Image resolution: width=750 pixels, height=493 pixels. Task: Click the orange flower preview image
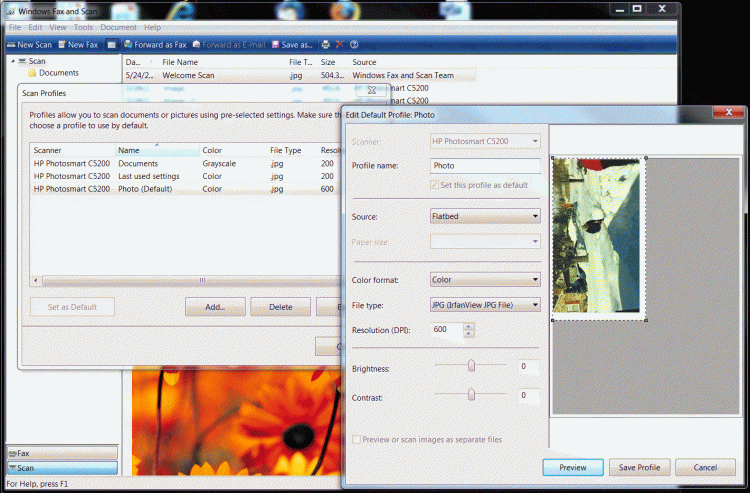point(236,421)
